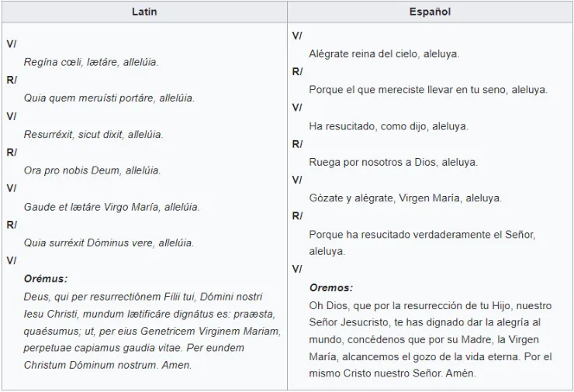Select the verse "Quia quem meruísti portáre"

[109, 98]
